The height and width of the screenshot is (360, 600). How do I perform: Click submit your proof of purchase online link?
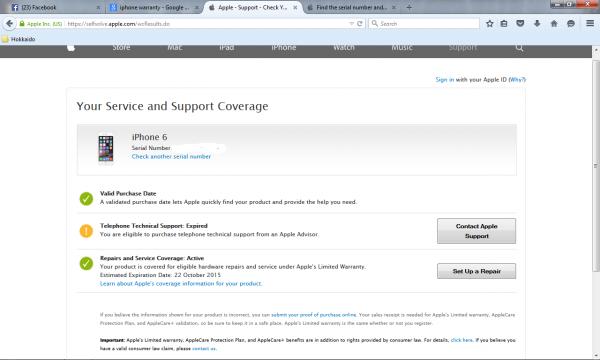pyautogui.click(x=314, y=315)
